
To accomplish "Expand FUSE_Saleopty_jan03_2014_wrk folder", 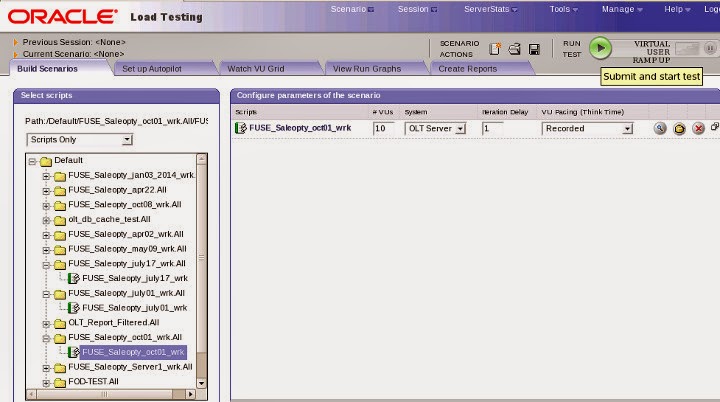I will coord(46,176).
